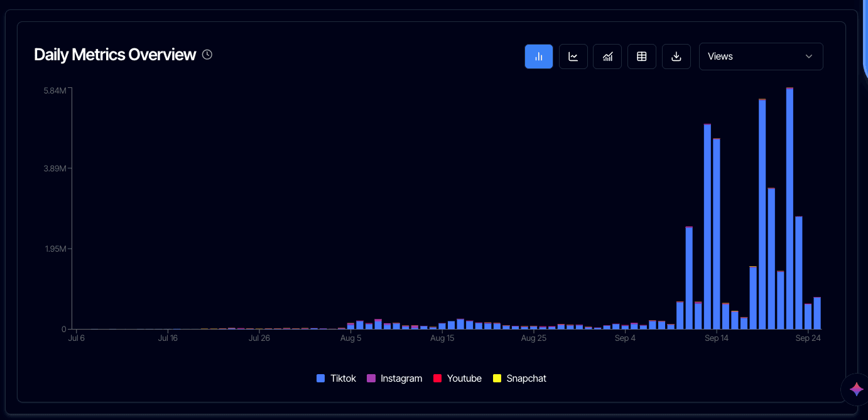The image size is (868, 420).
Task: Click the tallest bar in the chart
Action: pyautogui.click(x=789, y=208)
